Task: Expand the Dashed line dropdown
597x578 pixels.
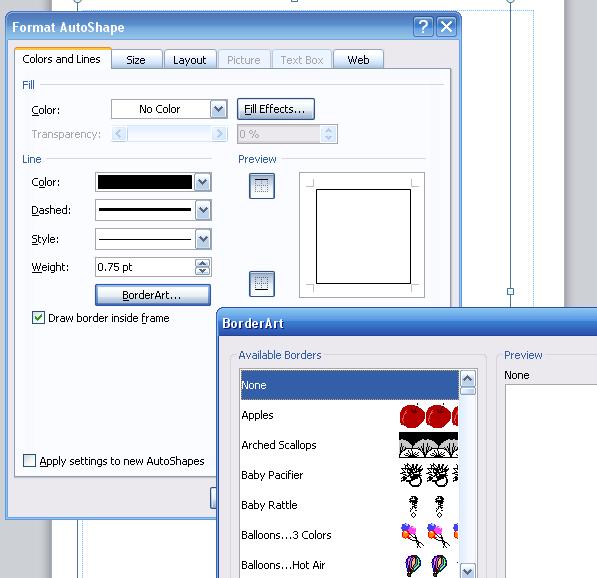Action: click(x=203, y=210)
